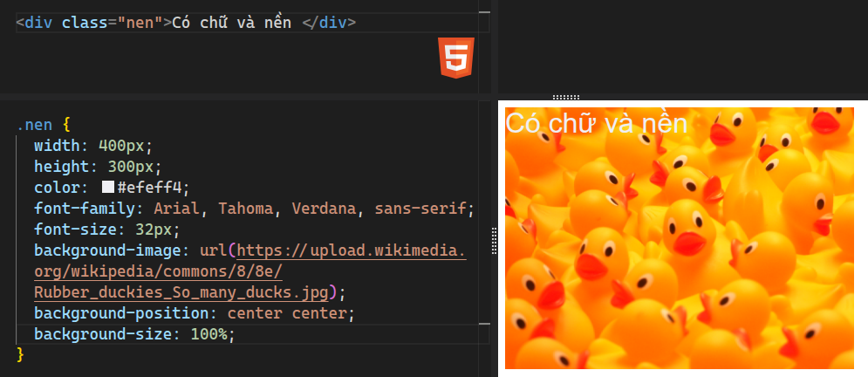Click the closing curly brace in CSS

coord(21,354)
